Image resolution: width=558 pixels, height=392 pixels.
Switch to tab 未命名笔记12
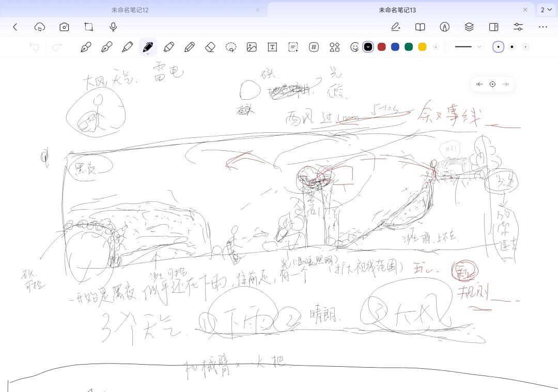[130, 10]
